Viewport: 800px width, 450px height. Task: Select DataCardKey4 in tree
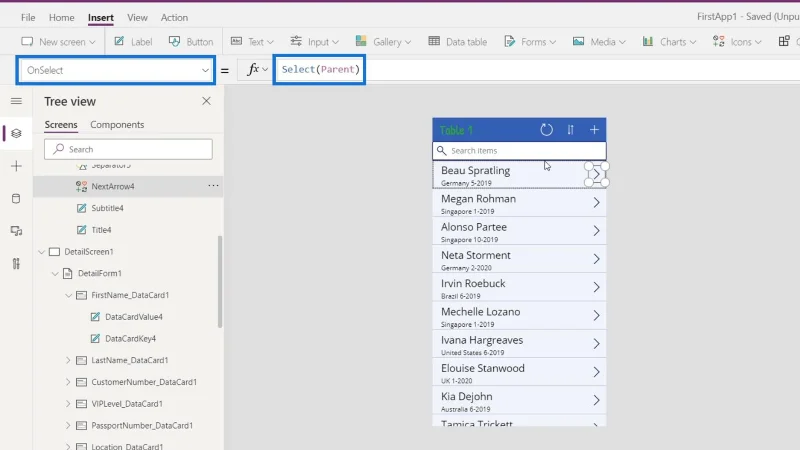(x=130, y=339)
